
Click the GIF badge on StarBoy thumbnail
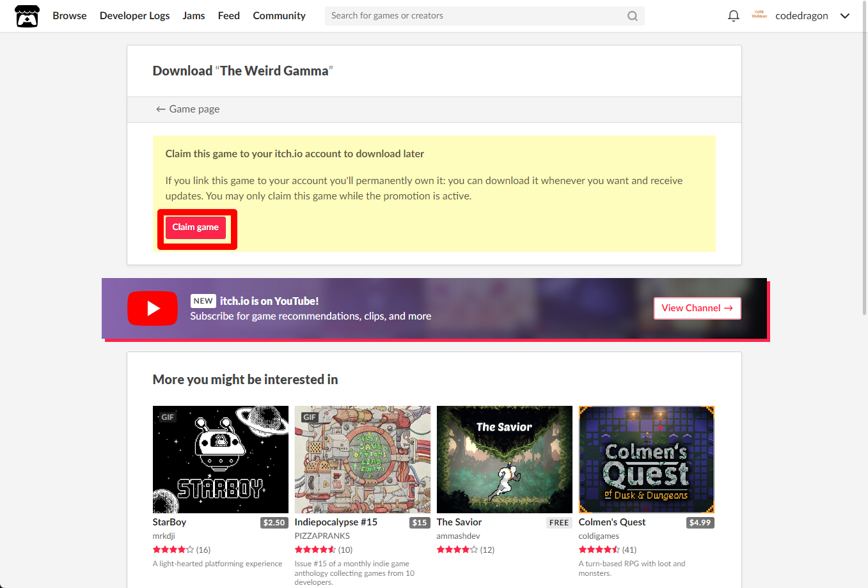click(168, 417)
